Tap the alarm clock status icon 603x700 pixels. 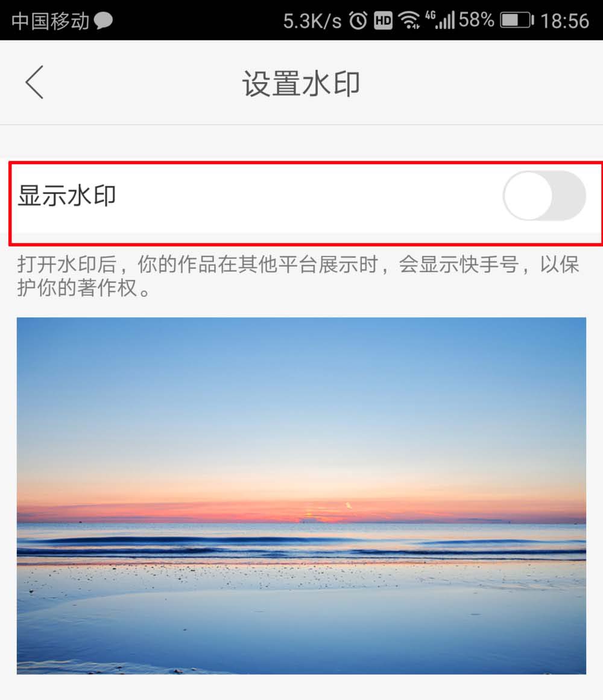(x=358, y=20)
